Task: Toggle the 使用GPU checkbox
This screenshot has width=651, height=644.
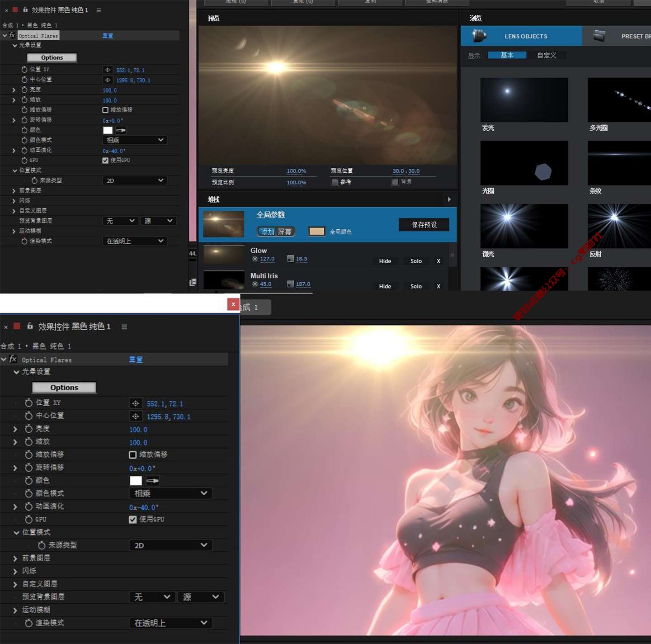Action: coord(132,520)
